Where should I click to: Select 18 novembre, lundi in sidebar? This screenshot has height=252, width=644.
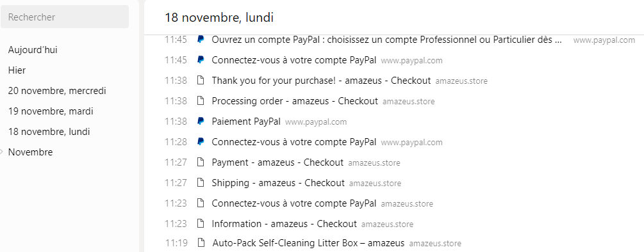click(x=49, y=132)
